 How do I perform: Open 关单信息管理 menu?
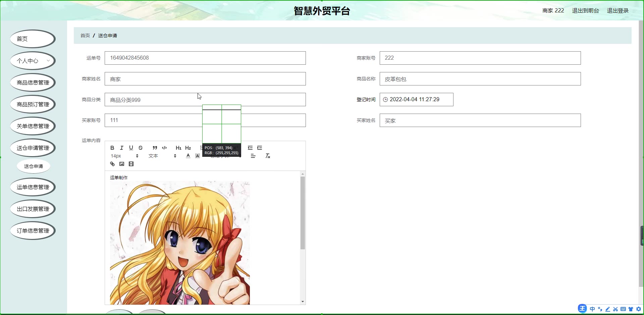[33, 126]
